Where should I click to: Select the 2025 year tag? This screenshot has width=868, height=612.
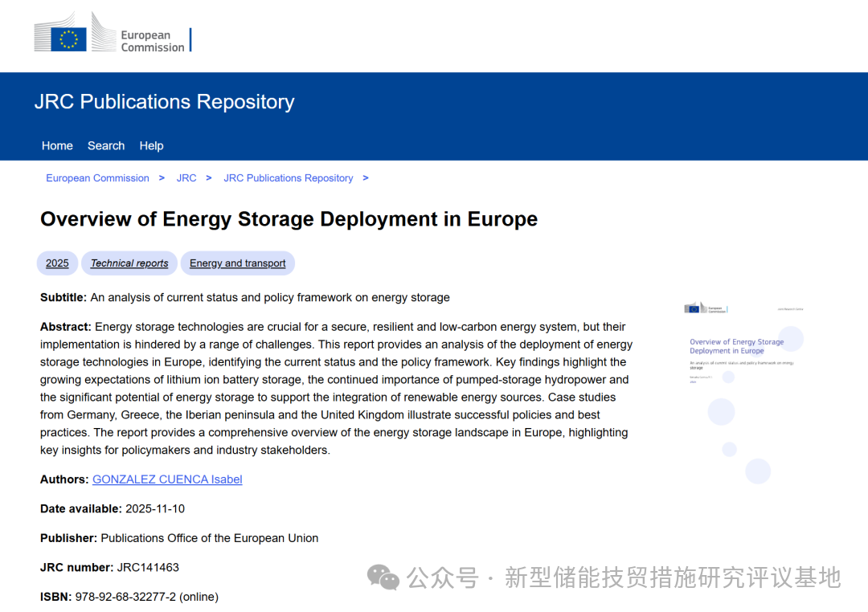(57, 263)
